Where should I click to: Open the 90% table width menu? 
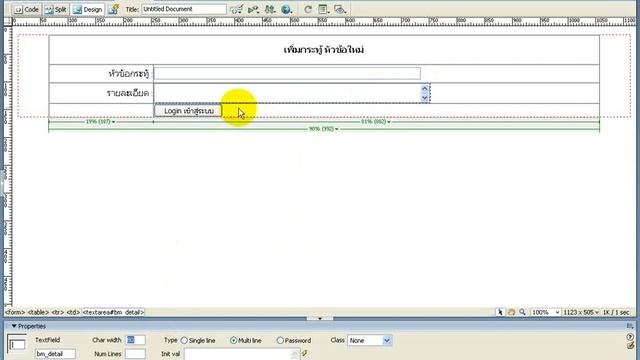pyautogui.click(x=324, y=129)
